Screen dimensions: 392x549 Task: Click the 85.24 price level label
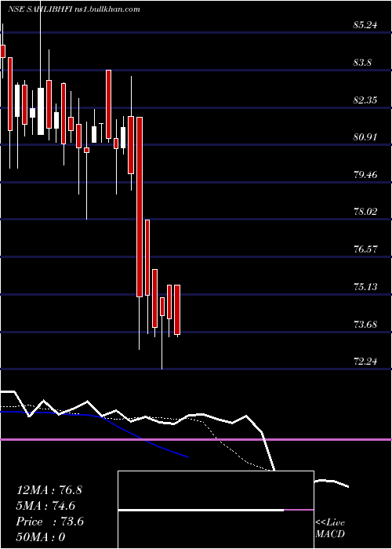click(365, 25)
